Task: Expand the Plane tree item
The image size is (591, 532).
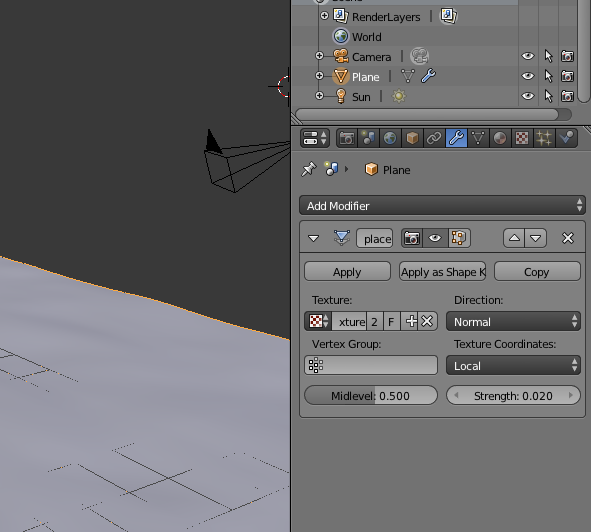Action: (319, 76)
